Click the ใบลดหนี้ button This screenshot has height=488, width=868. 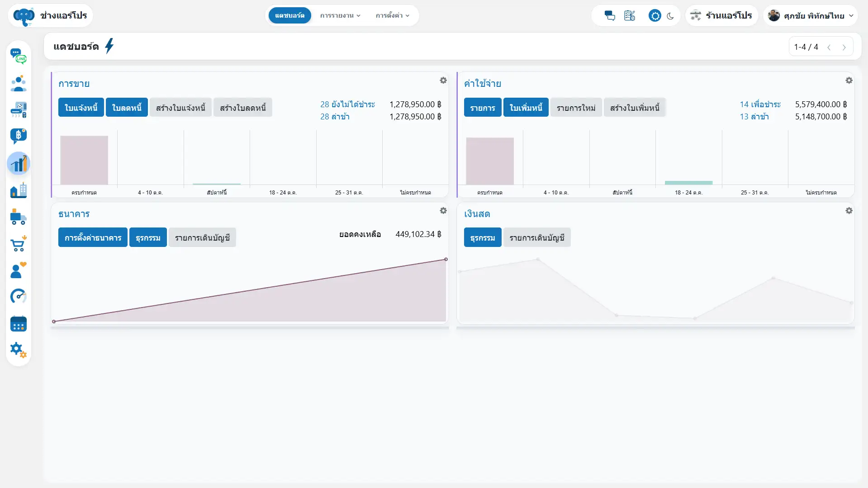(127, 108)
